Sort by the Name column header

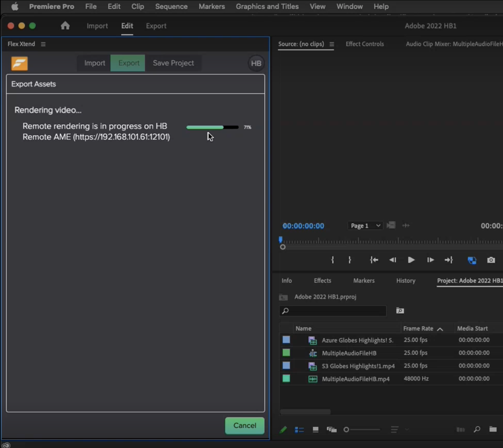tap(303, 329)
